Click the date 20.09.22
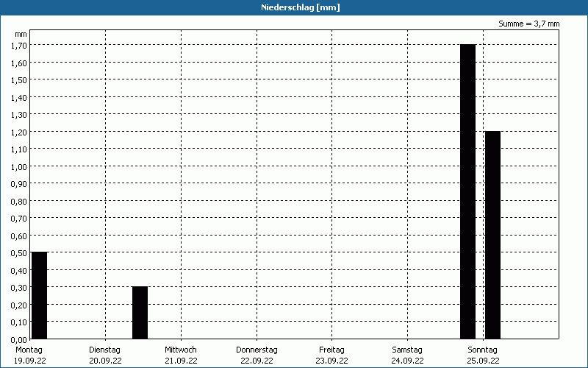 coord(105,361)
